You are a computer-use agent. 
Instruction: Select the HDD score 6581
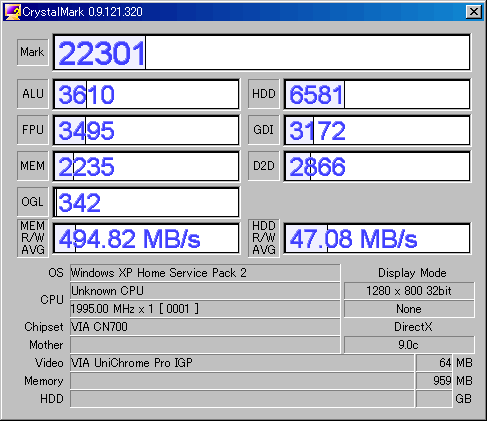[x=377, y=94]
